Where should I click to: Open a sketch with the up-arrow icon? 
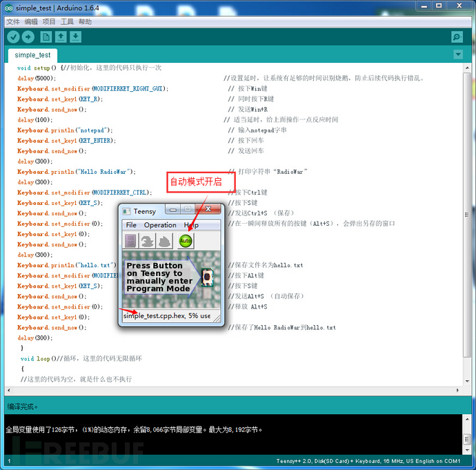[61, 37]
